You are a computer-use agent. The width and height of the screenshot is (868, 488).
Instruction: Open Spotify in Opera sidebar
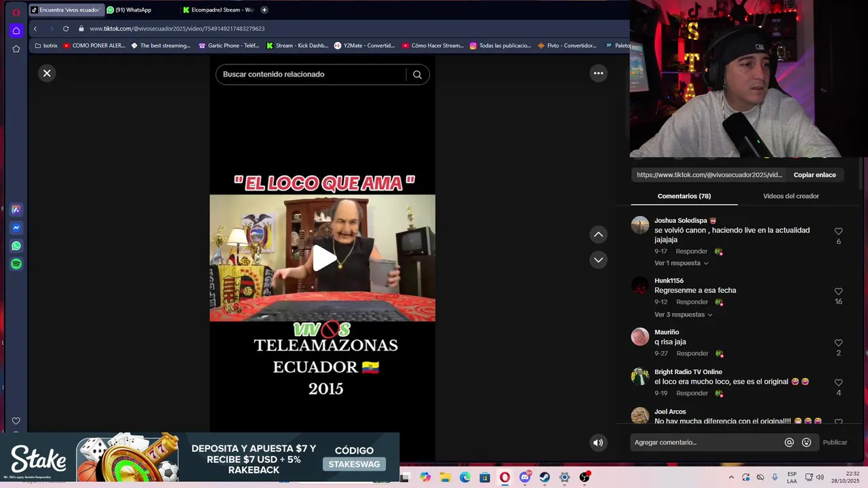tap(16, 264)
